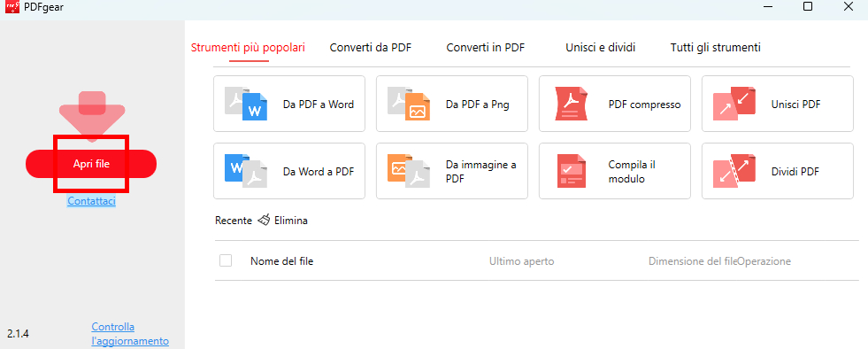Click the Dividi PDF label
868x349 pixels.
click(x=795, y=172)
